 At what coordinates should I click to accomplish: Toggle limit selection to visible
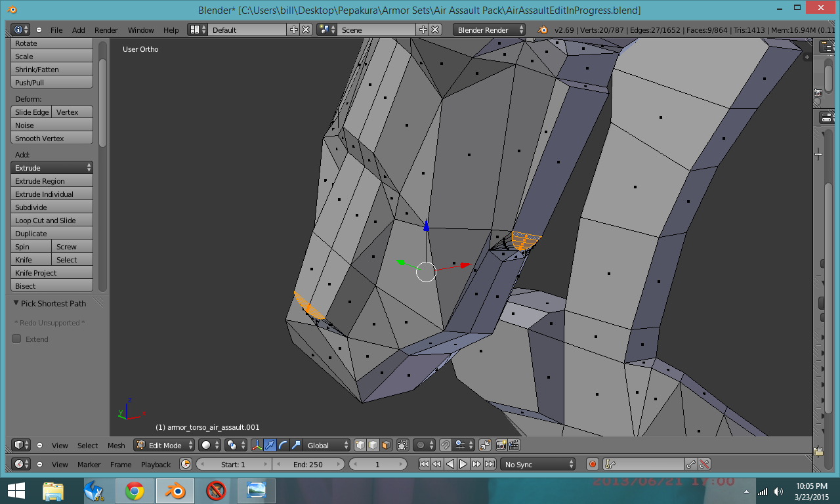[403, 445]
